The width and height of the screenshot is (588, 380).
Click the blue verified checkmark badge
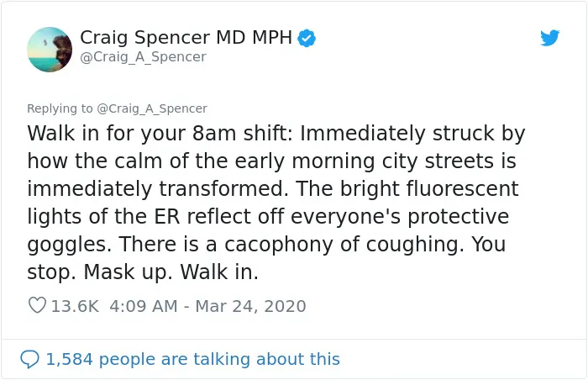307,39
